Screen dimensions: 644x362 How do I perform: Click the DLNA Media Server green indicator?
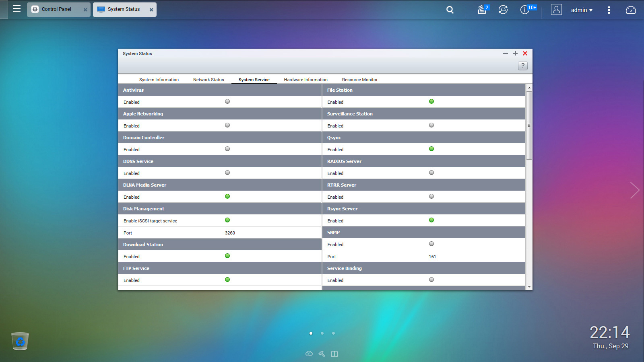(227, 196)
